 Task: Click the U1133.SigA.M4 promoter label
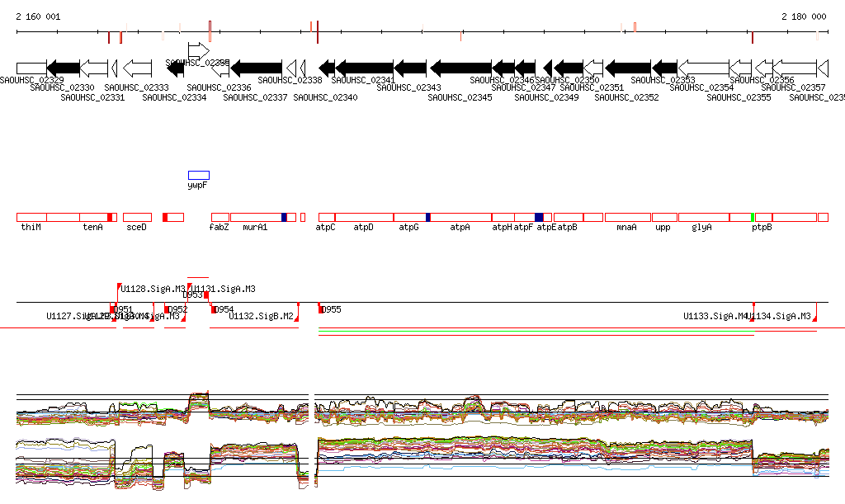click(x=715, y=316)
